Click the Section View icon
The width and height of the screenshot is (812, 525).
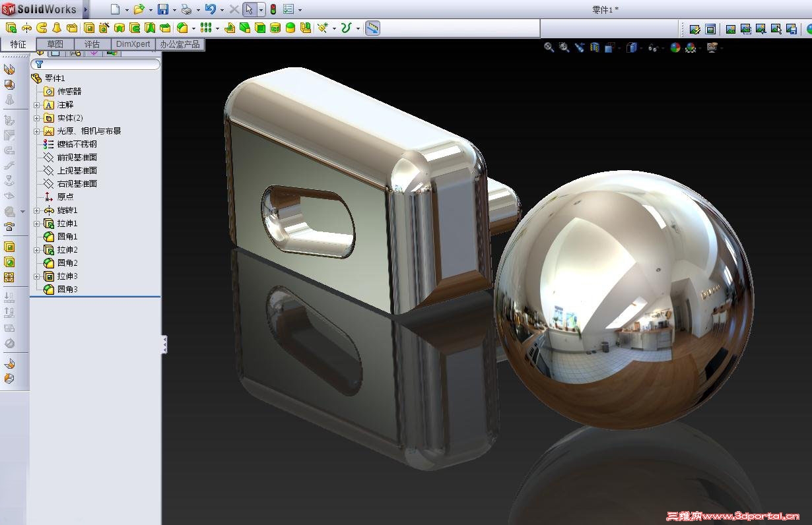tap(594, 47)
